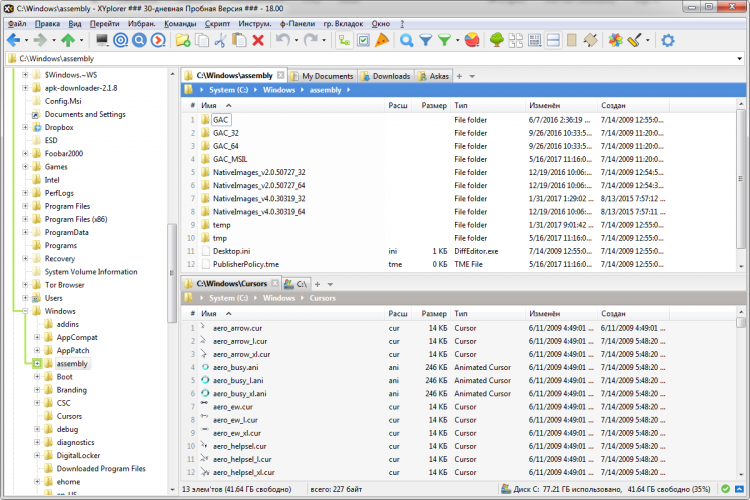
Task: Click the green funnel filter icon
Action: 444,40
